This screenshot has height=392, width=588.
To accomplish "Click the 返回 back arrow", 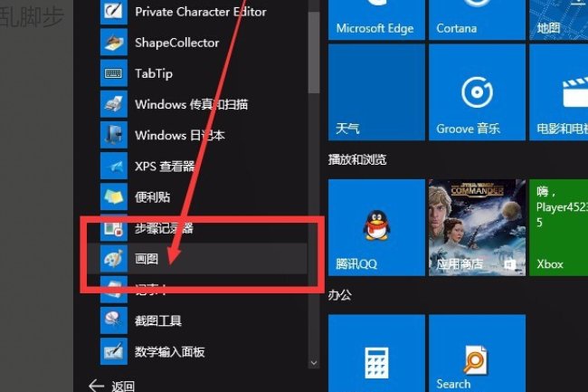I will tap(97, 386).
